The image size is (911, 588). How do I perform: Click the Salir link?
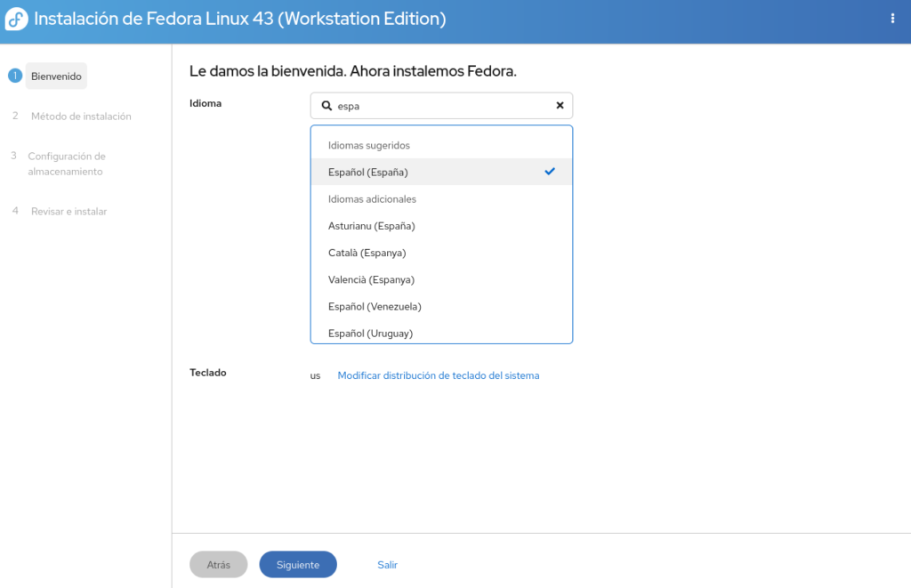[x=387, y=565]
